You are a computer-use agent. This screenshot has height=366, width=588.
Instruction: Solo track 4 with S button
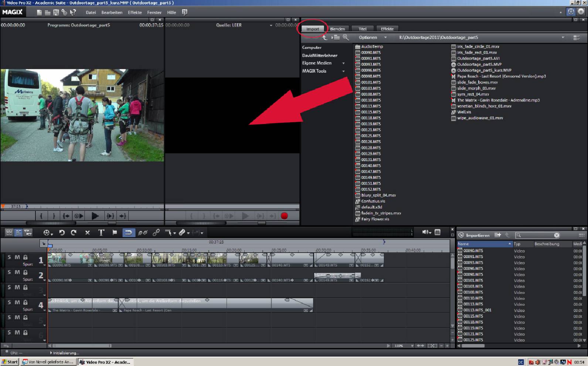point(9,302)
